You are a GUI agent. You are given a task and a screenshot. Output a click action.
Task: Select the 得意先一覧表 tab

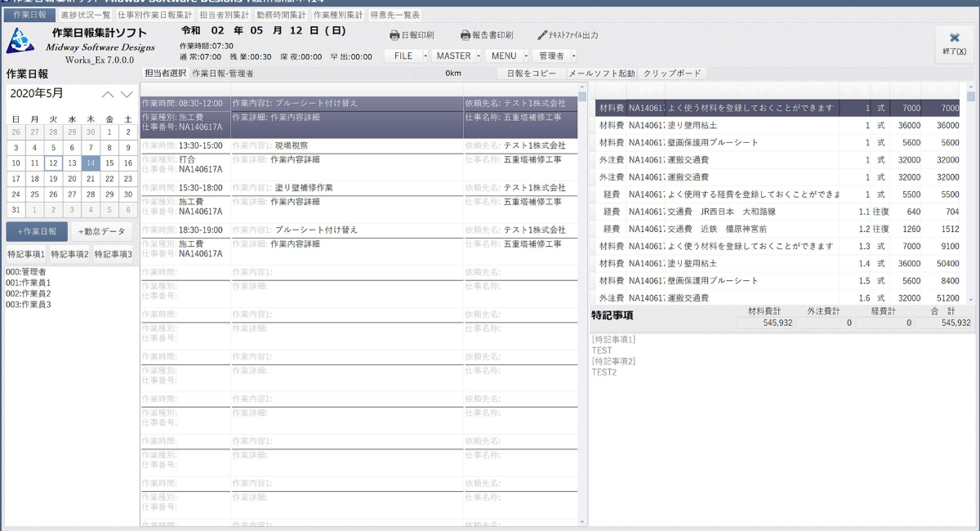pyautogui.click(x=395, y=15)
